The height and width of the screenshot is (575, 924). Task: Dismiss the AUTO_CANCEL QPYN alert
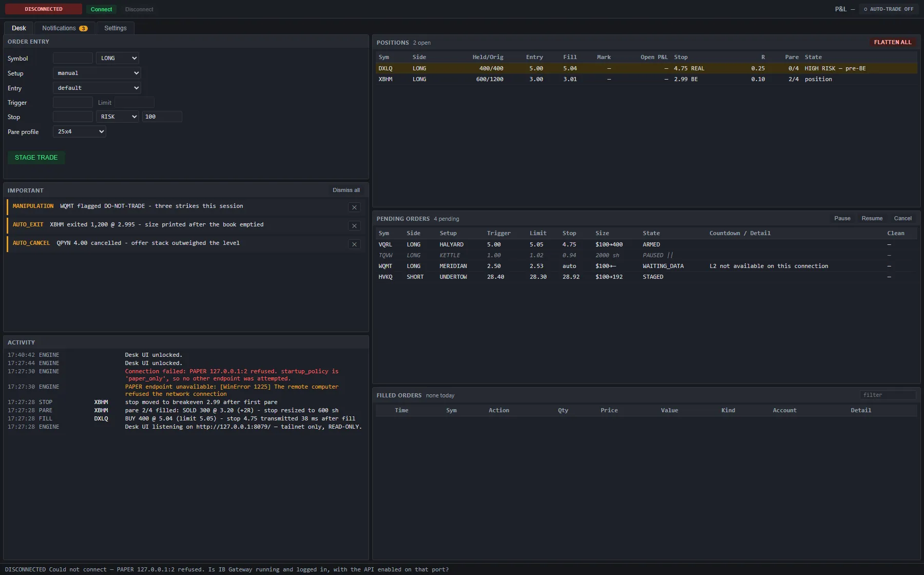point(354,244)
